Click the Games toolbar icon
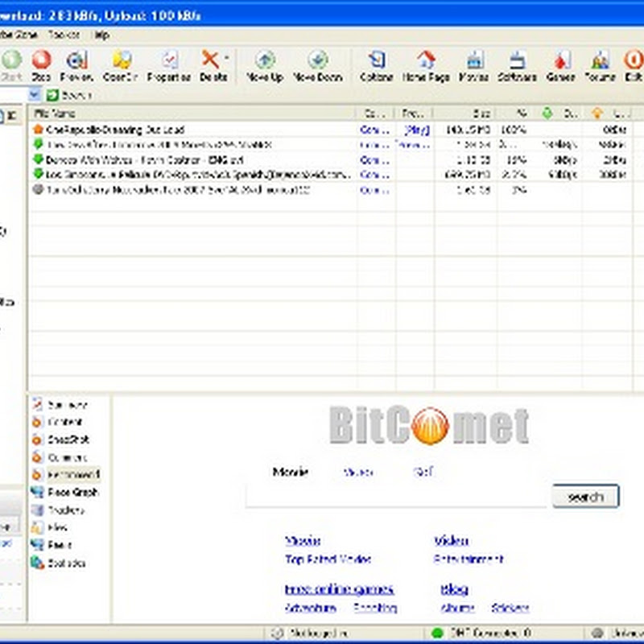Viewport: 644px width, 644px height. (561, 60)
